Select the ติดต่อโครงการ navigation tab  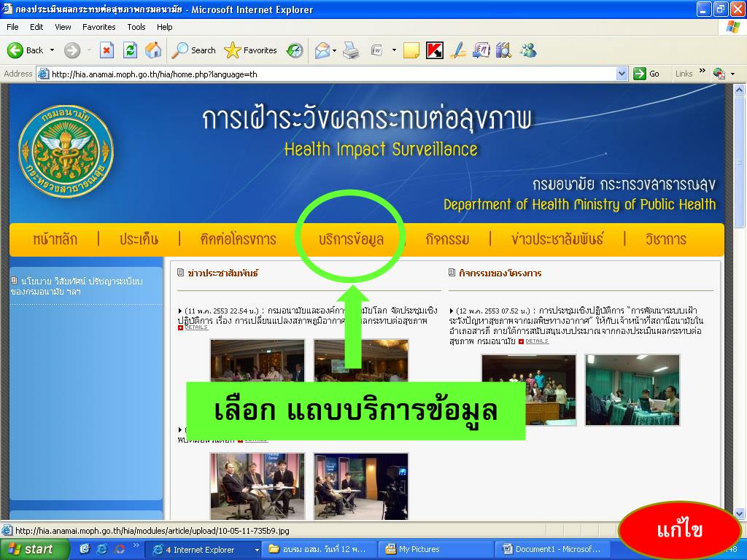(x=239, y=239)
